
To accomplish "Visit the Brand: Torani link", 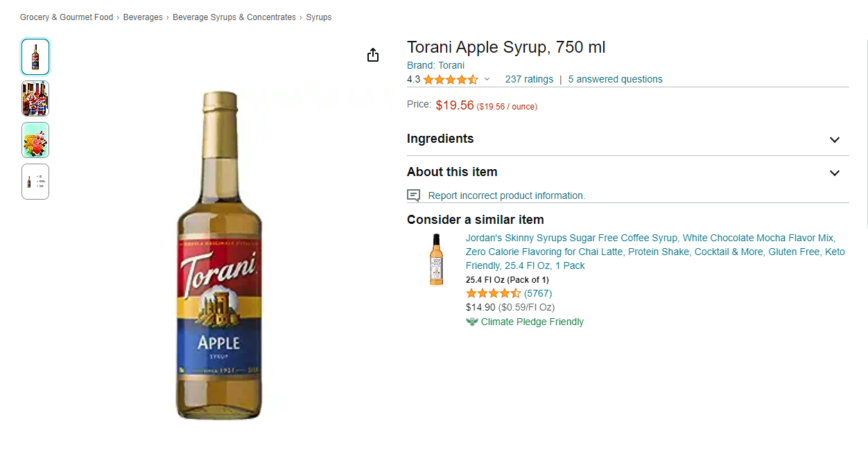I will (435, 65).
